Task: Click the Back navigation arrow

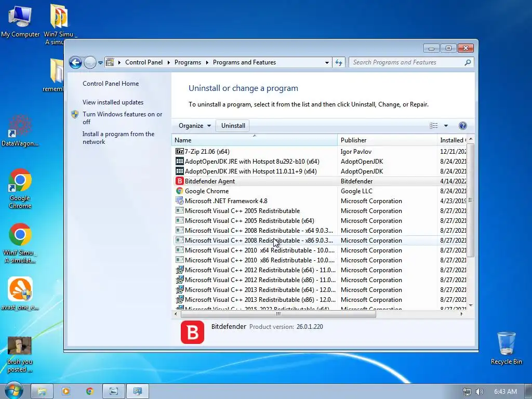Action: click(x=75, y=62)
